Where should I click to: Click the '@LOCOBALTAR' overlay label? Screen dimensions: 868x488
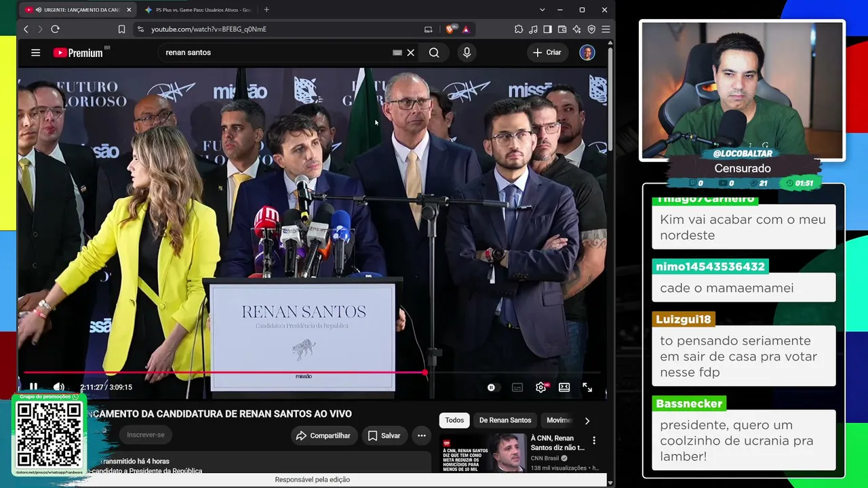pos(743,154)
